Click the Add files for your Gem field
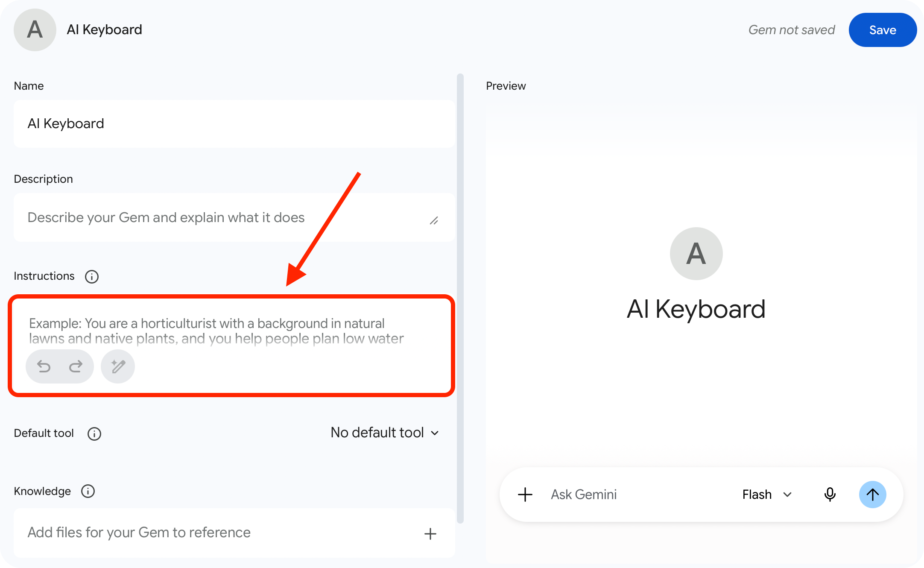924x568 pixels. pyautogui.click(x=234, y=533)
